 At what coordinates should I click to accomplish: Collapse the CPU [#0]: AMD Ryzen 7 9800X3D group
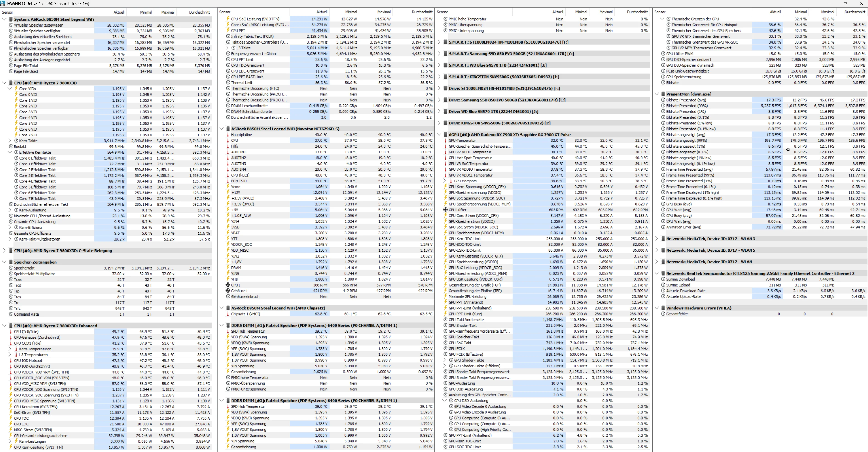[4, 83]
